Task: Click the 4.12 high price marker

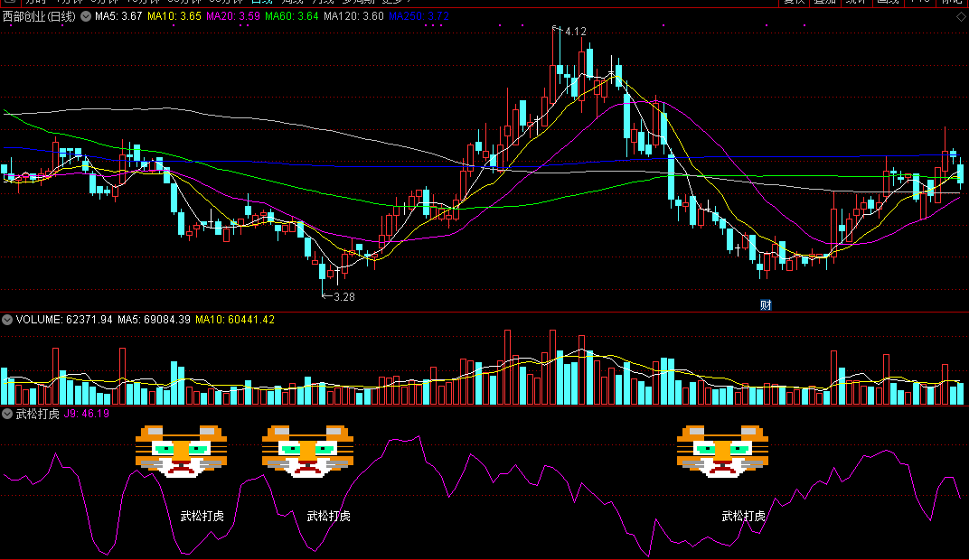Action: (575, 32)
